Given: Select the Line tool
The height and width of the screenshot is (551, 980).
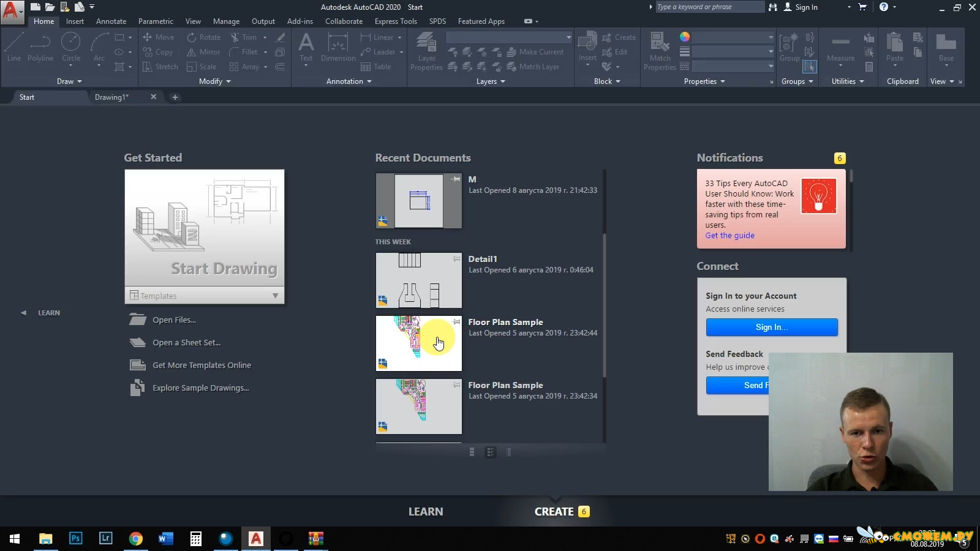Looking at the screenshot, I should click(14, 48).
